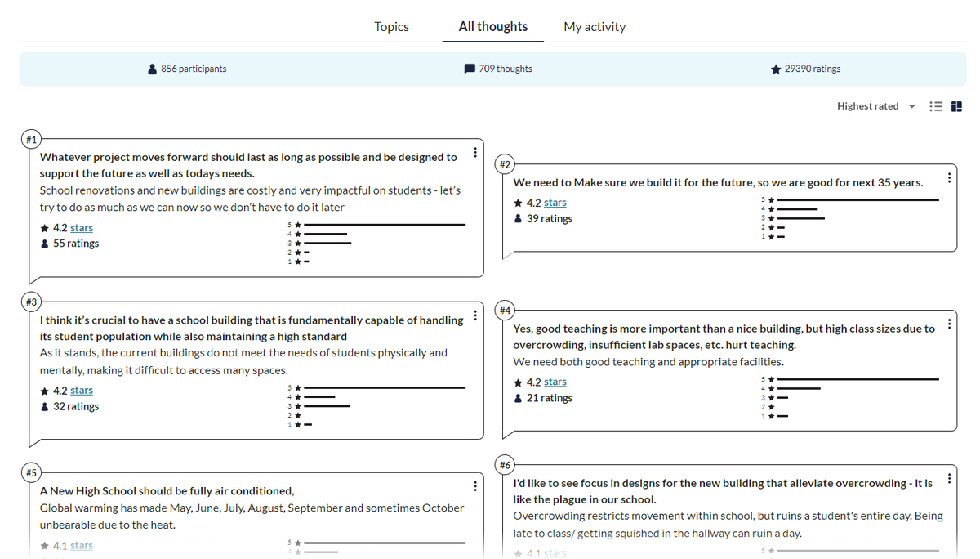Switch to the Topics tab
Viewport: 980px width, 559px height.
(391, 26)
